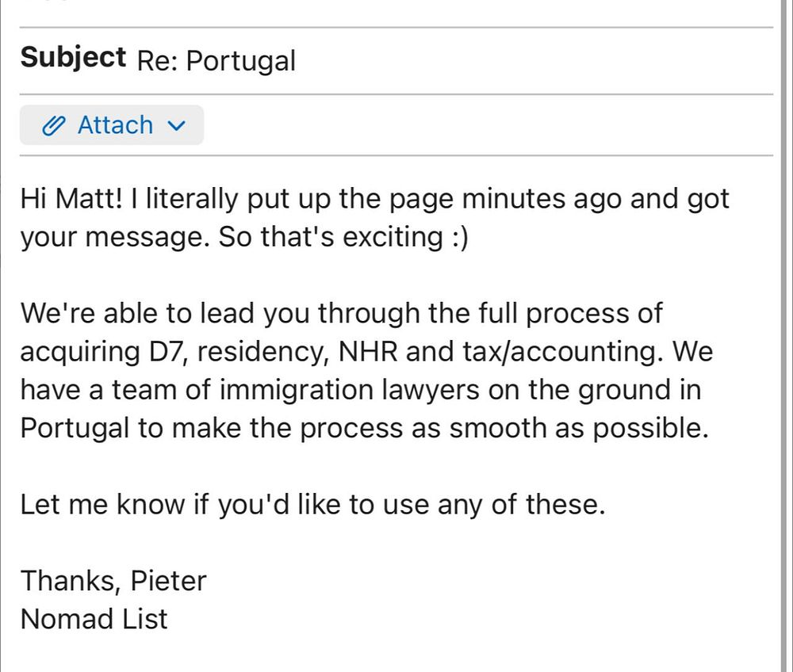Click the 'Thanks, Pieter' sign-off line
This screenshot has height=672, width=793.
pyautogui.click(x=113, y=581)
